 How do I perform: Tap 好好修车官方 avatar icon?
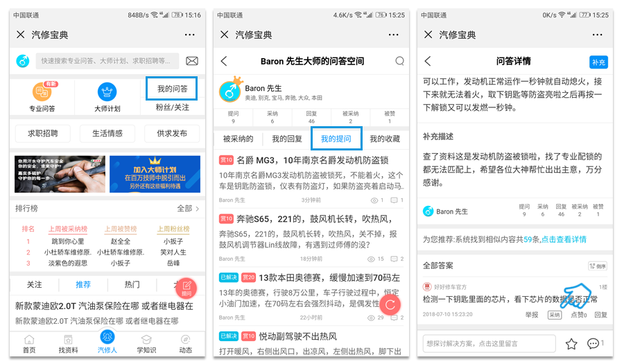coord(427,286)
